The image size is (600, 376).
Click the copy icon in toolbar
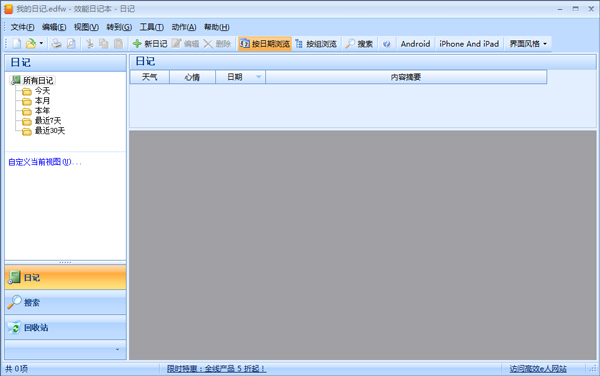click(104, 44)
